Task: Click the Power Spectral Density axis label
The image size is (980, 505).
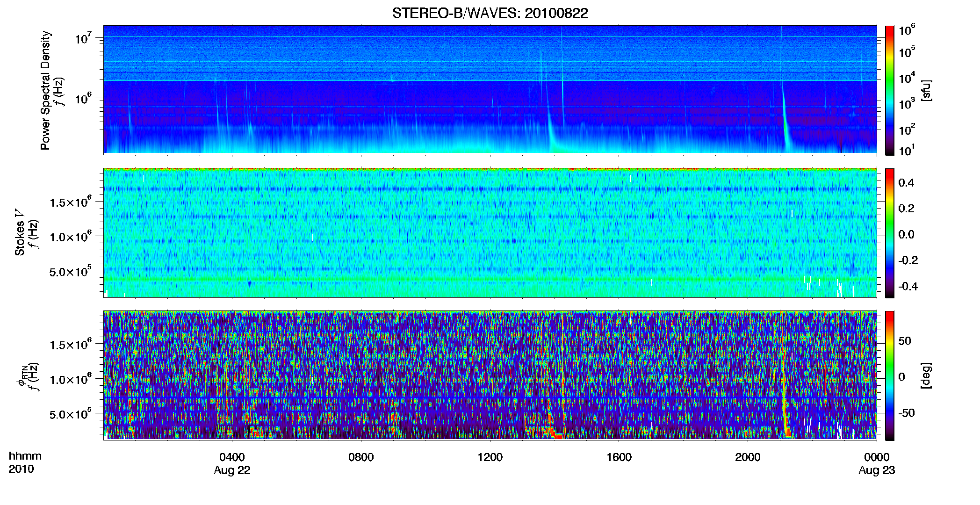Action: pos(45,90)
